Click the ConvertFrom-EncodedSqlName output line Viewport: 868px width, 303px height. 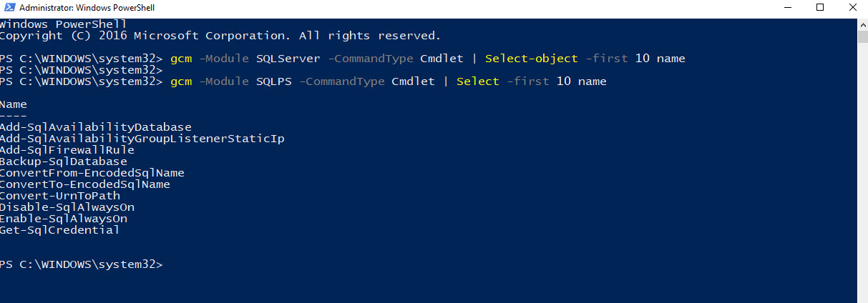tap(92, 173)
